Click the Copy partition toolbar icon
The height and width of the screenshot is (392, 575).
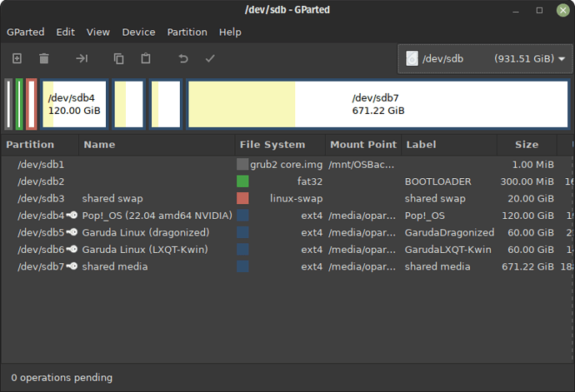pyautogui.click(x=118, y=58)
